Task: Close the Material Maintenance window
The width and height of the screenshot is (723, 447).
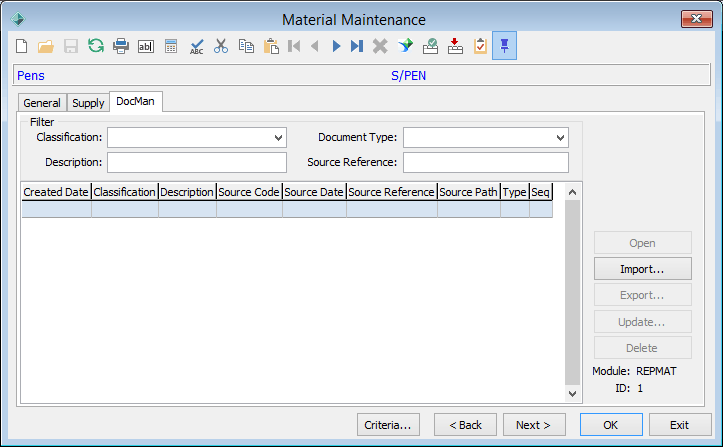Action: 697,19
